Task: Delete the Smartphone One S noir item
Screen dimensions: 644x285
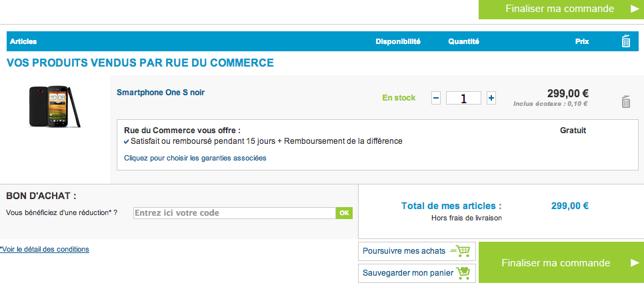Action: pyautogui.click(x=625, y=101)
